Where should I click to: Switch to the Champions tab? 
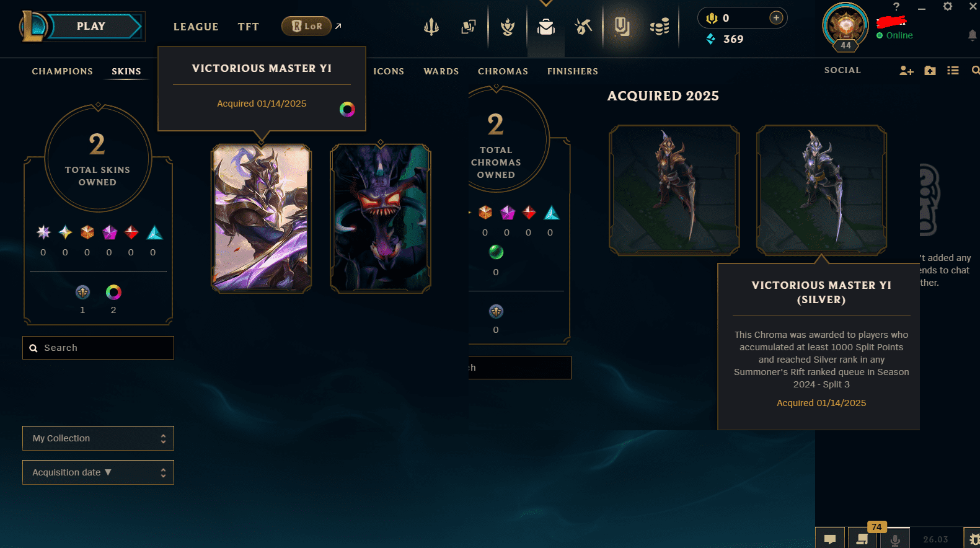[x=63, y=71]
